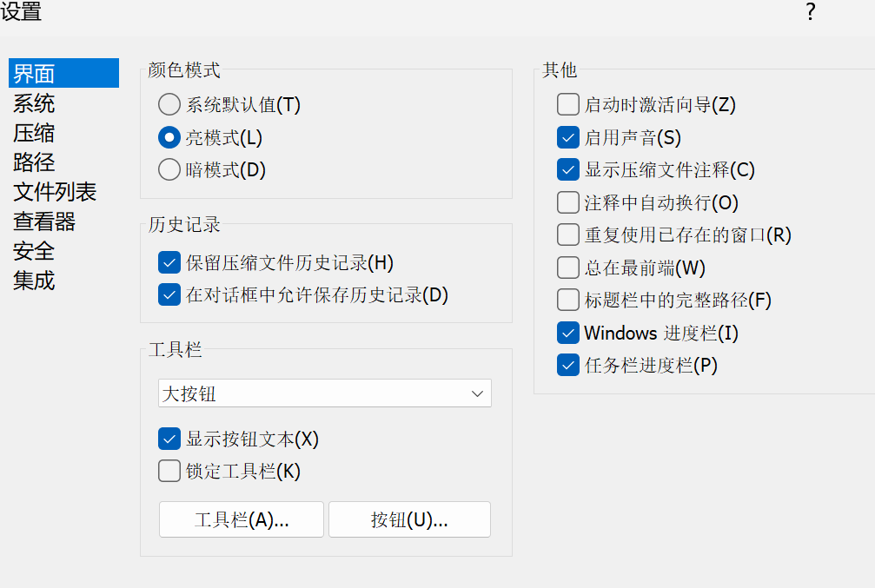
Task: Click the 按钮(U)... button
Action: [x=409, y=519]
